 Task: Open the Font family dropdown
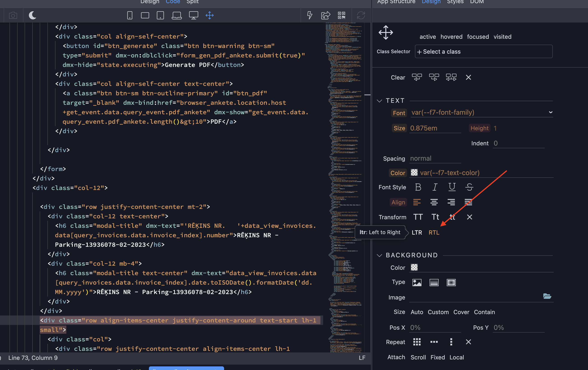pyautogui.click(x=550, y=112)
